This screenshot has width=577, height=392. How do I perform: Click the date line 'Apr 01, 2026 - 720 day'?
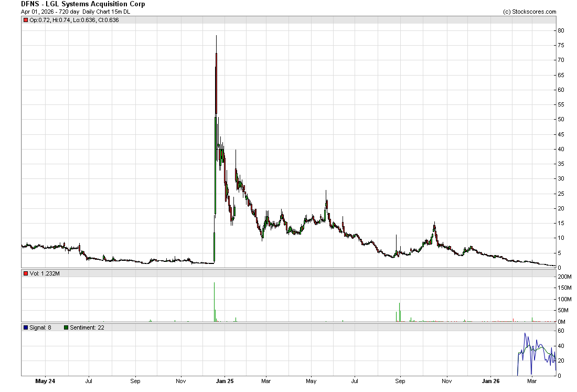(x=50, y=12)
